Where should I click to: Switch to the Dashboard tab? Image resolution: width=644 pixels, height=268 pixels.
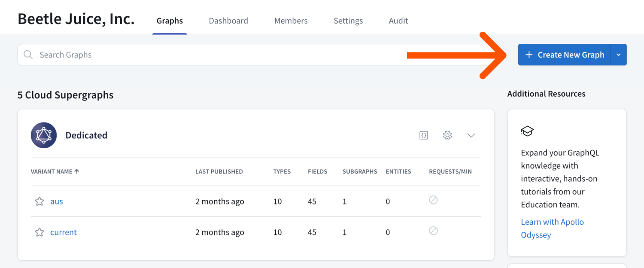click(x=228, y=20)
